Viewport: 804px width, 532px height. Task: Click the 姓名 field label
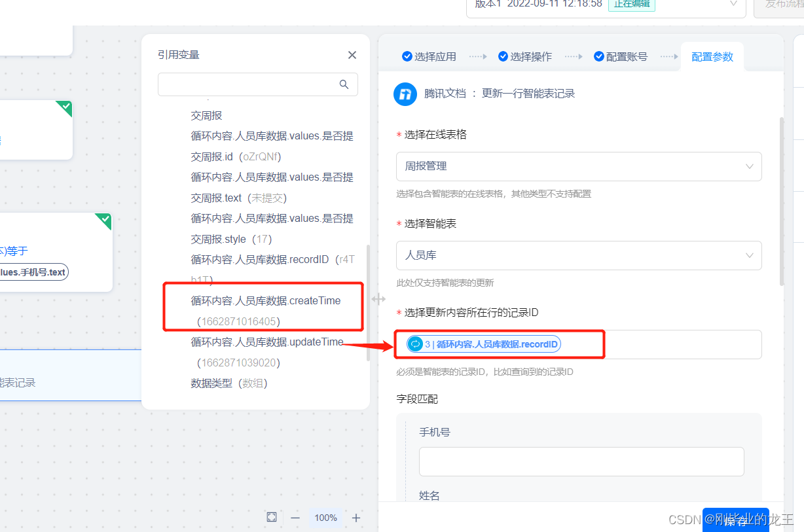(429, 495)
